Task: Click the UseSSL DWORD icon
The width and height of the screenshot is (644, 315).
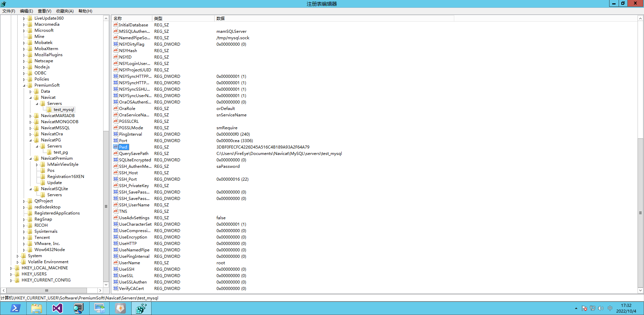Action: tap(116, 275)
